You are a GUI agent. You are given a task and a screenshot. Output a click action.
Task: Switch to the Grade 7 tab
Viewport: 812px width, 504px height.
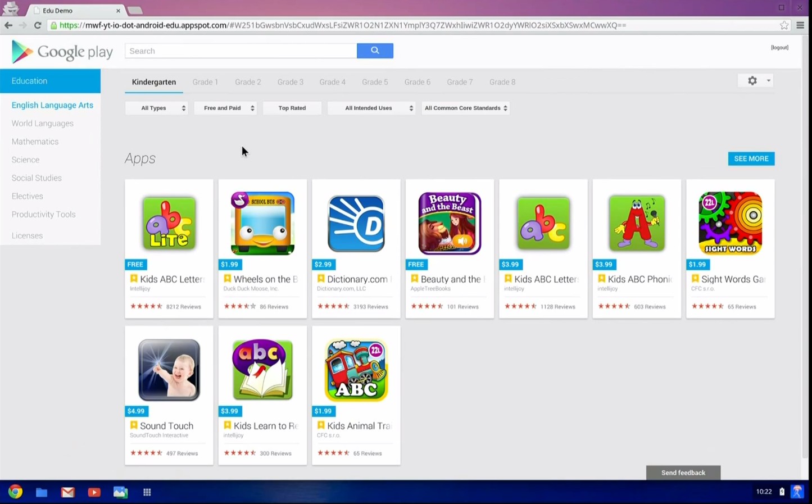click(460, 82)
